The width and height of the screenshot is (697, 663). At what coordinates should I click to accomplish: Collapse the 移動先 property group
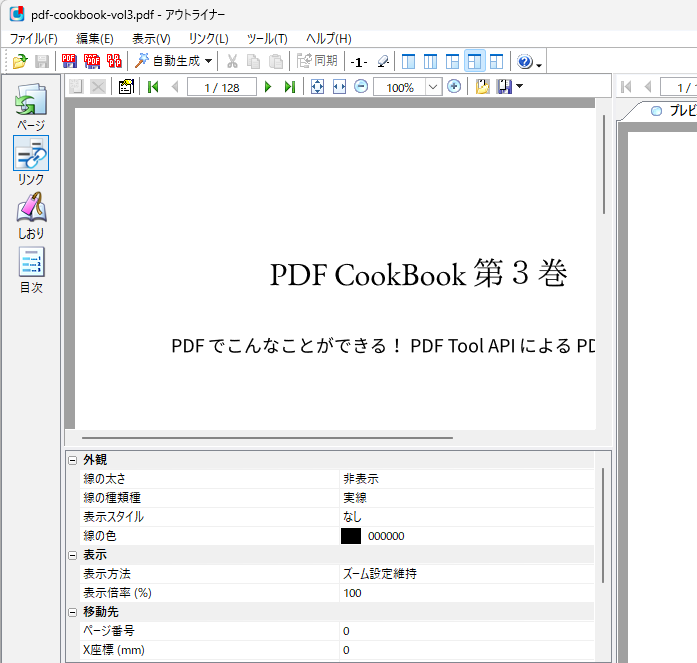(x=72, y=612)
